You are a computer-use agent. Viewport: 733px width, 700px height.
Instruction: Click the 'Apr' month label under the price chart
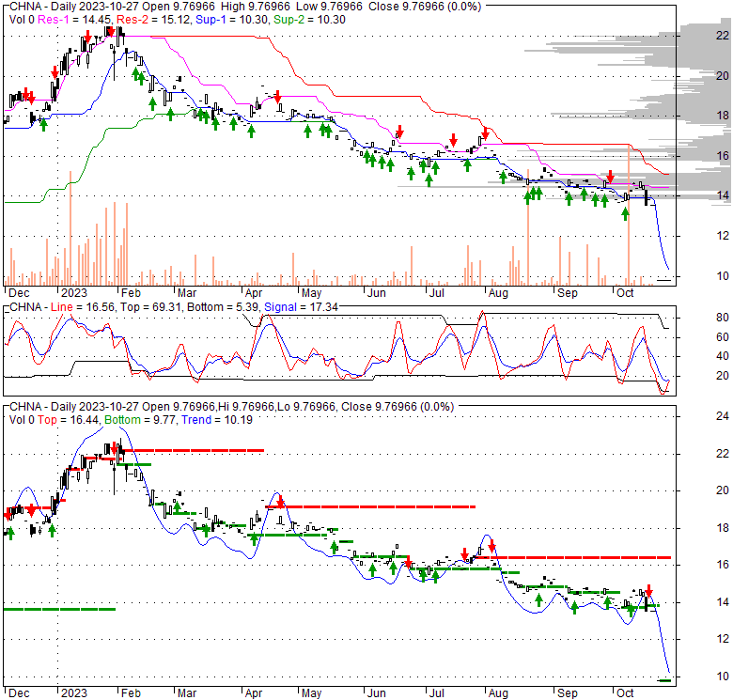click(x=254, y=293)
